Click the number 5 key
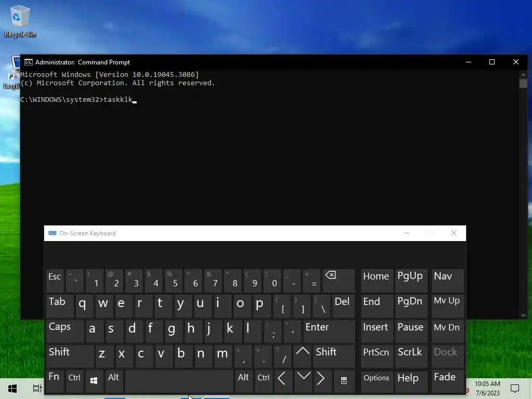532x399 pixels. click(x=174, y=280)
